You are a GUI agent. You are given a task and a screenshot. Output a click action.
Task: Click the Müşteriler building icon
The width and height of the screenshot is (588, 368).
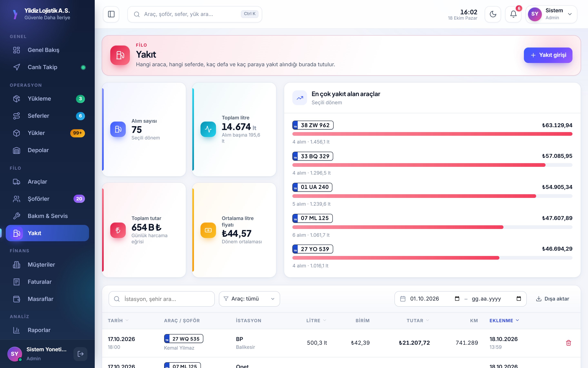click(x=17, y=265)
